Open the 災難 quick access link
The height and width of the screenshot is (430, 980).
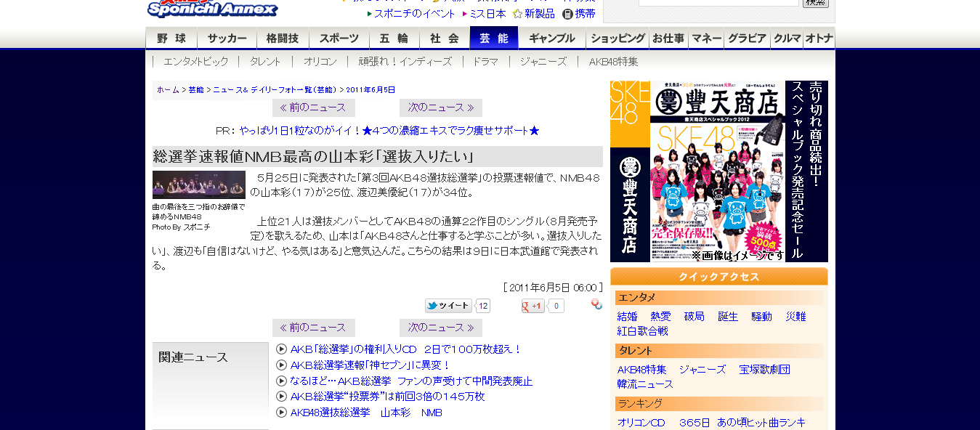[795, 317]
